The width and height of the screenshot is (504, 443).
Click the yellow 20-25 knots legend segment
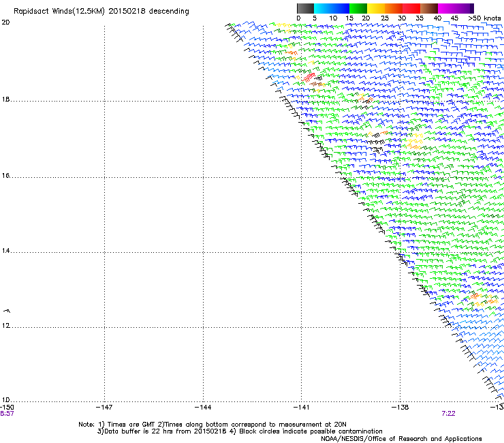376,8
